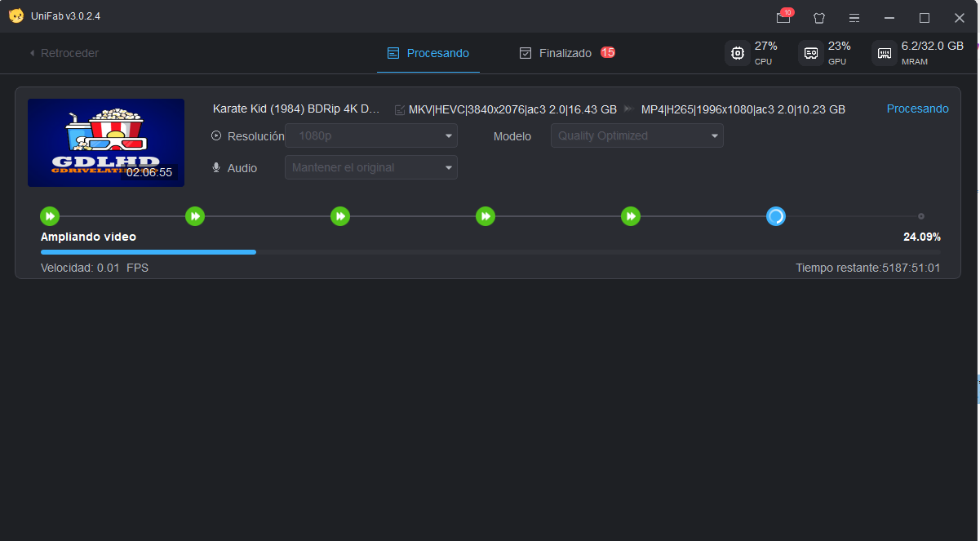Click the Tiempo restante:5187:51:01 text
Screen dimensions: 980x541
tap(868, 268)
